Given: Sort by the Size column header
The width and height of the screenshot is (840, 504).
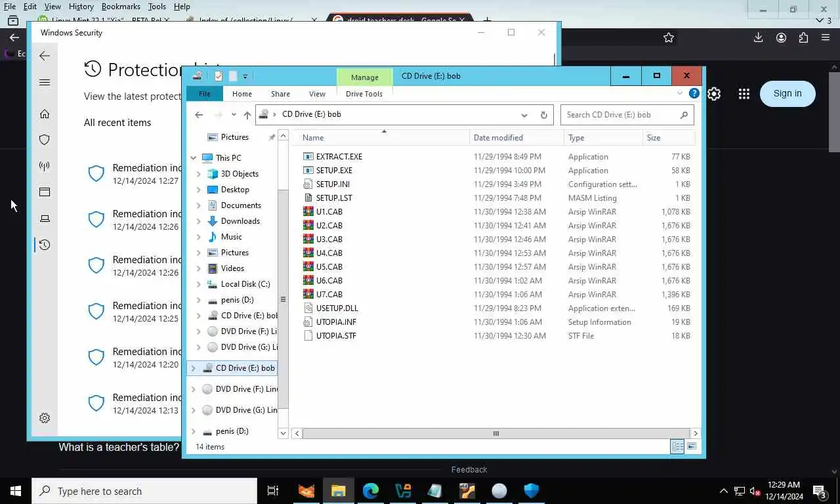Looking at the screenshot, I should click(x=669, y=138).
